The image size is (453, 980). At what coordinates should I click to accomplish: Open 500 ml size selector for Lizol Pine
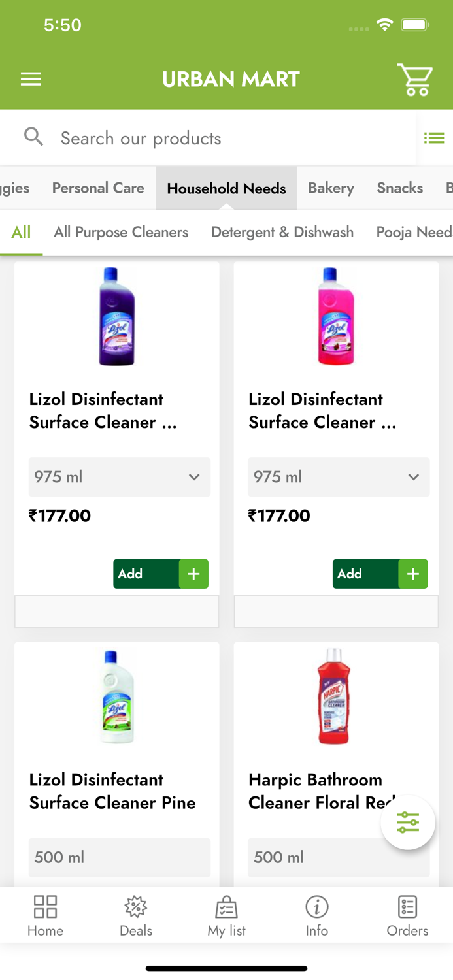120,857
